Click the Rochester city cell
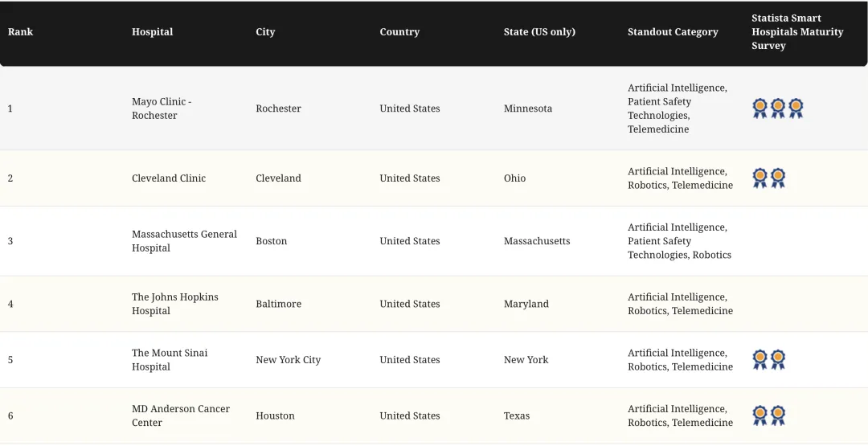The height and width of the screenshot is (446, 868). click(278, 108)
